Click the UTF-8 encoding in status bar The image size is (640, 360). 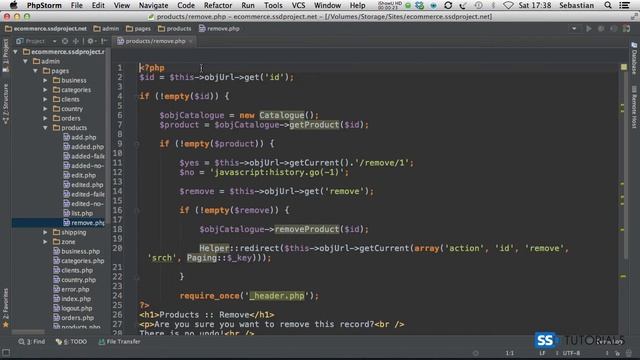coord(571,353)
